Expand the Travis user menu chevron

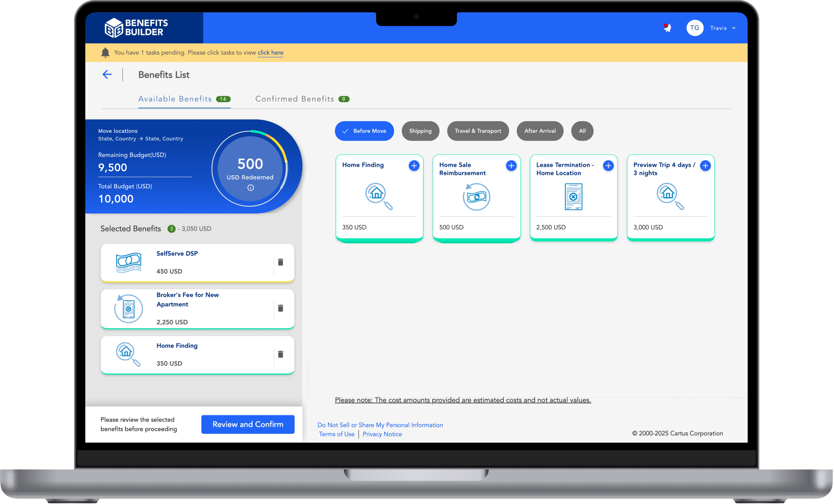point(733,28)
